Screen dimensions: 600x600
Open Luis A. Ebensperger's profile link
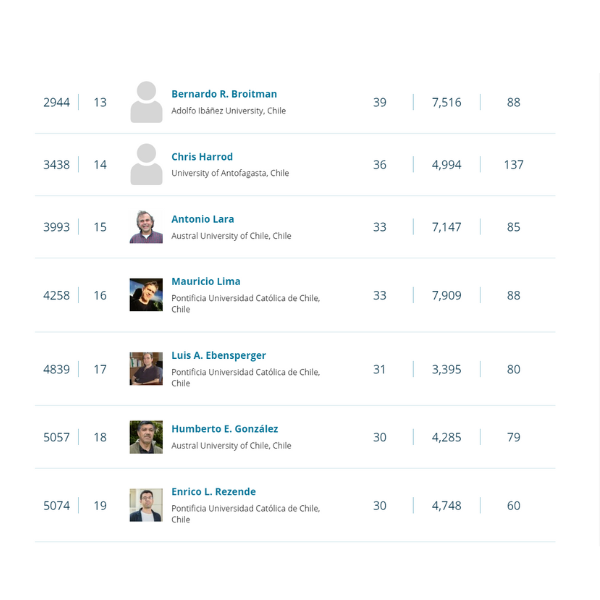(x=218, y=355)
